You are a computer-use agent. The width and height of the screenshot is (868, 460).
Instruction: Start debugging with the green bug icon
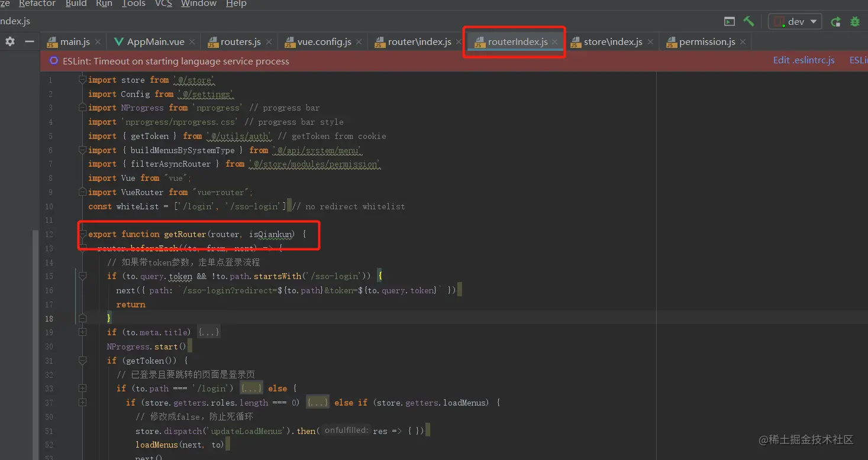[855, 22]
